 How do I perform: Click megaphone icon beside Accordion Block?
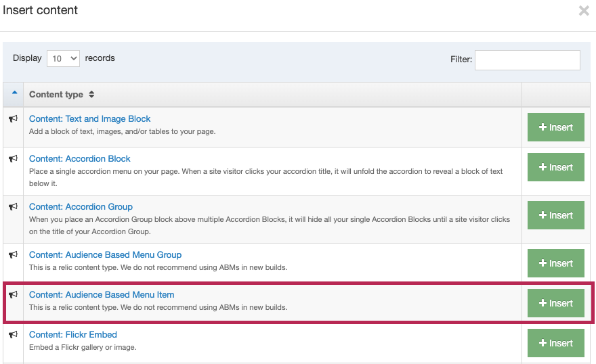(13, 159)
